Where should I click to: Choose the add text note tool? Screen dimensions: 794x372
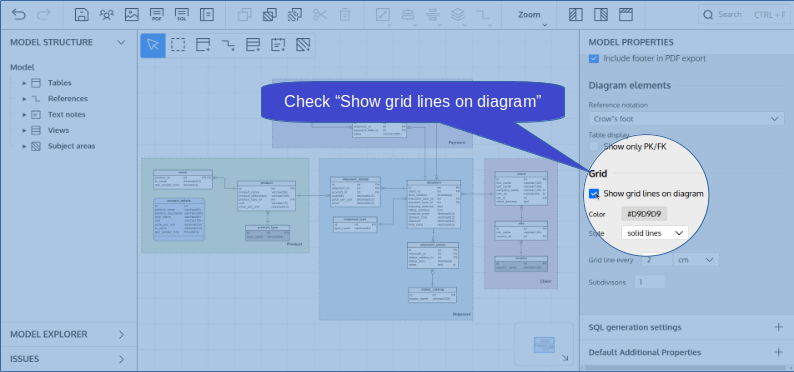[278, 45]
